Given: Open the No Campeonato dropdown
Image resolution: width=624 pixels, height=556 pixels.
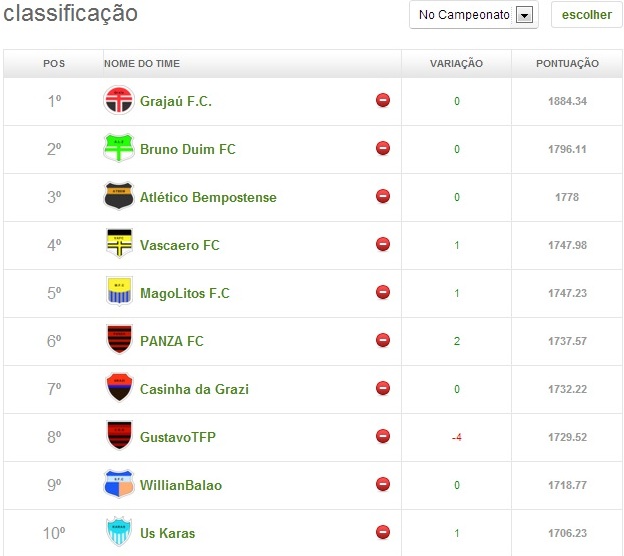Looking at the screenshot, I should click(x=465, y=15).
